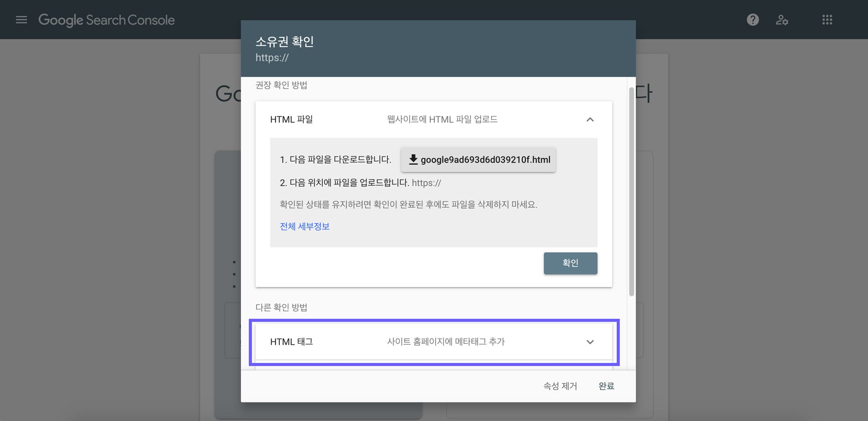Open the user permissions icon in top bar
Screen dimensions: 868x421
(x=782, y=20)
